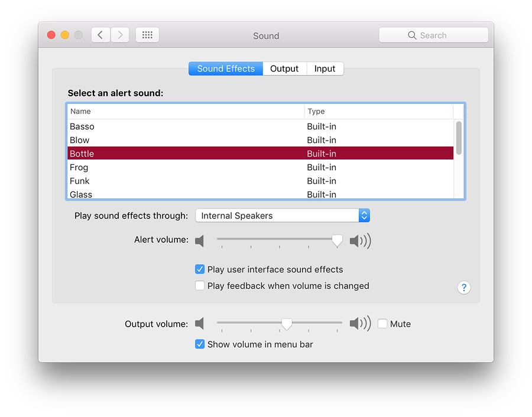Check the Mute box

[382, 324]
